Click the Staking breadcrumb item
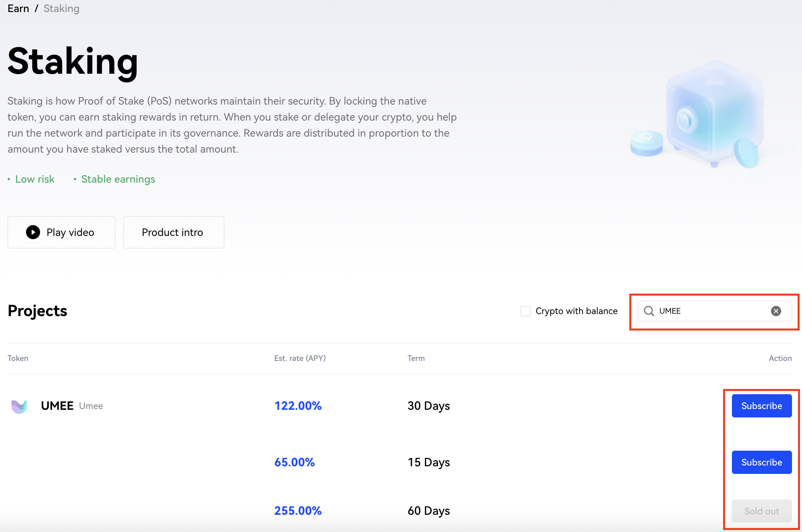 (x=61, y=8)
